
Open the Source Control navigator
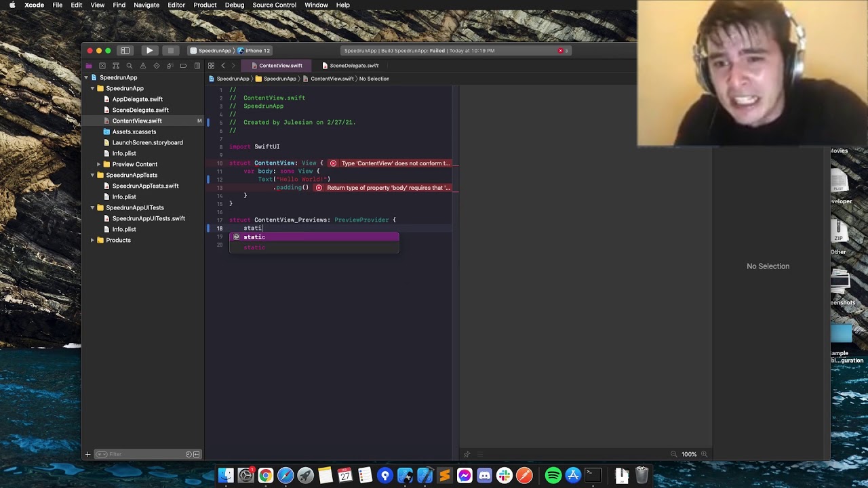102,66
